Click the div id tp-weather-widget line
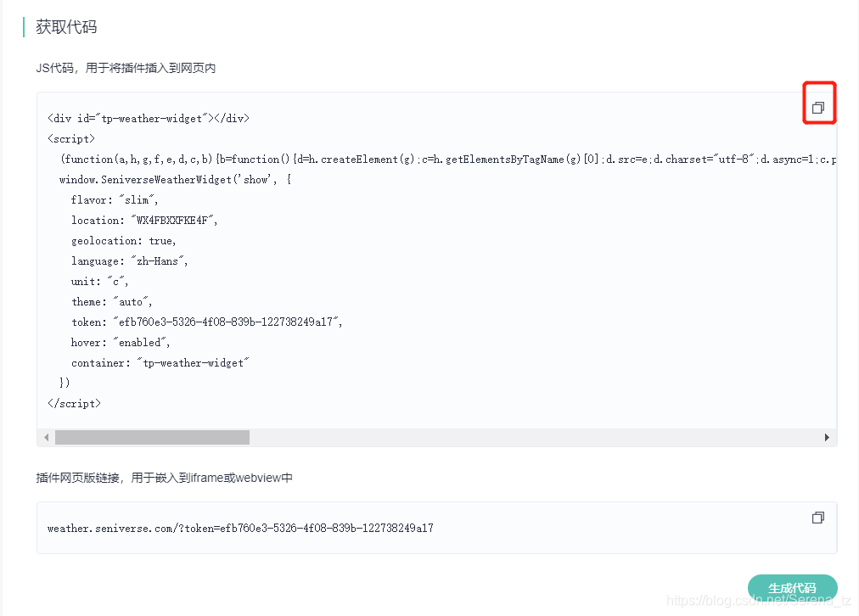 (149, 118)
